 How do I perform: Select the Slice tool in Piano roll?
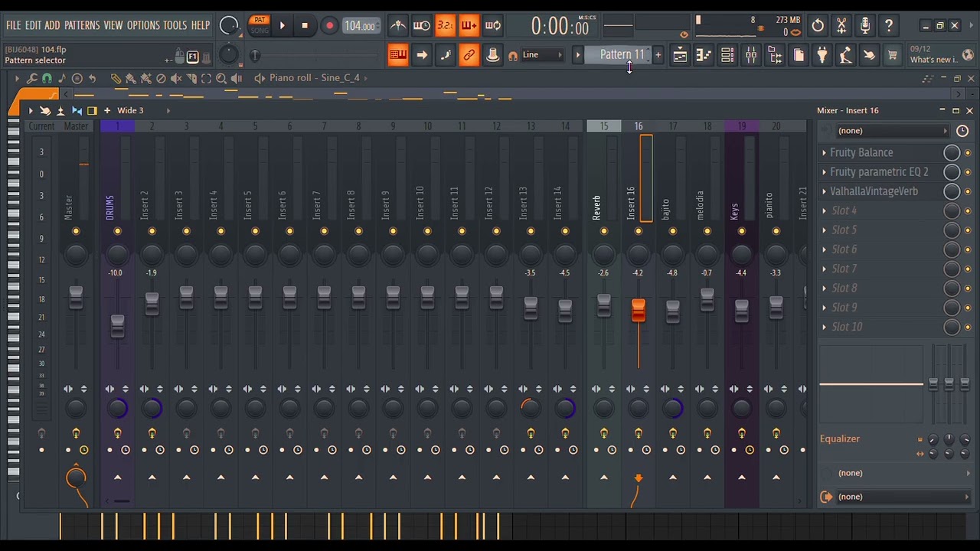click(x=191, y=78)
